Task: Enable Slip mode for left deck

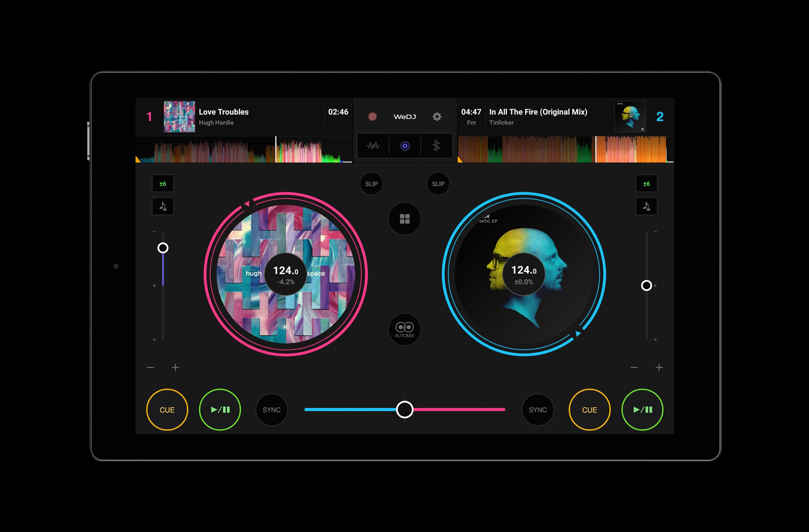Action: (x=371, y=184)
